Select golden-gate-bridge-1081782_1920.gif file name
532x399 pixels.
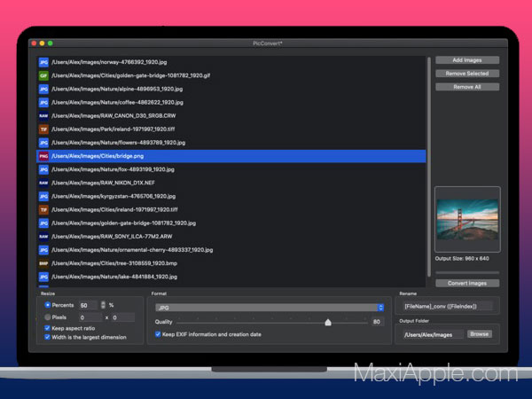(130, 75)
